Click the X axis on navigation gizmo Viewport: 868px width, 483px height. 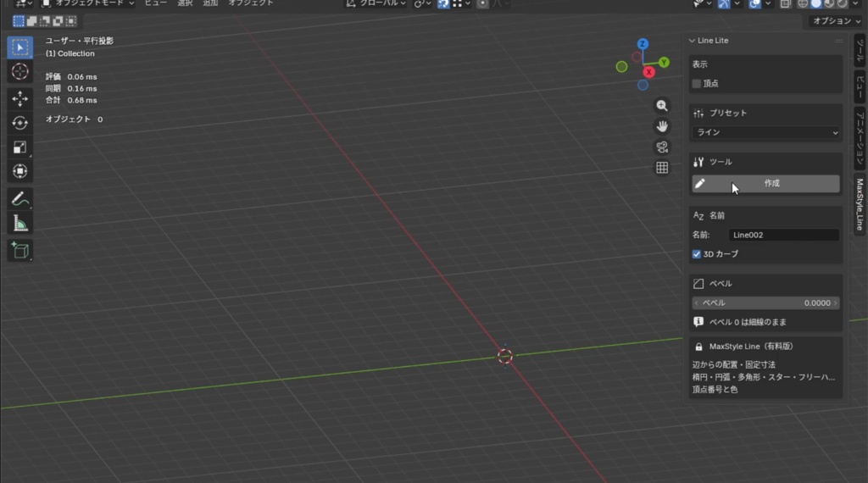(x=648, y=72)
